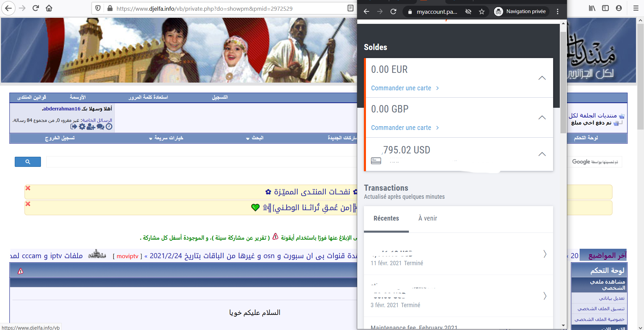The width and height of the screenshot is (644, 330).
Task: Click Commander une carte under EUR balance
Action: pyautogui.click(x=405, y=88)
